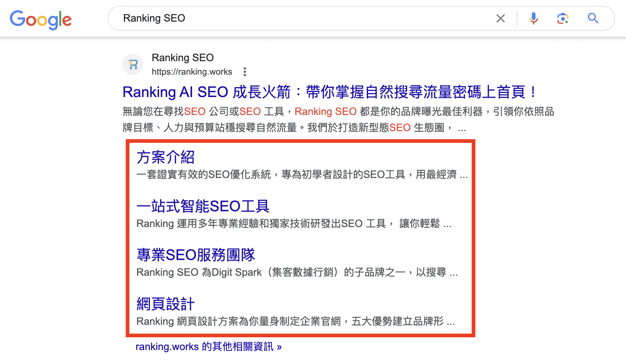The height and width of the screenshot is (364, 626).
Task: Click the magnifying glass search icon
Action: pyautogui.click(x=593, y=18)
